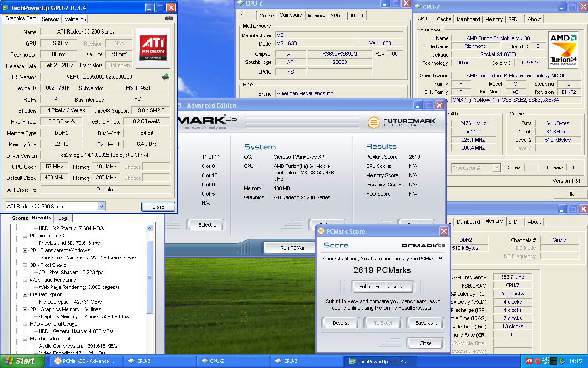The image size is (588, 368).
Task: Select HDD - XP Startup: 7.684 MB/s result
Action: pos(71,228)
